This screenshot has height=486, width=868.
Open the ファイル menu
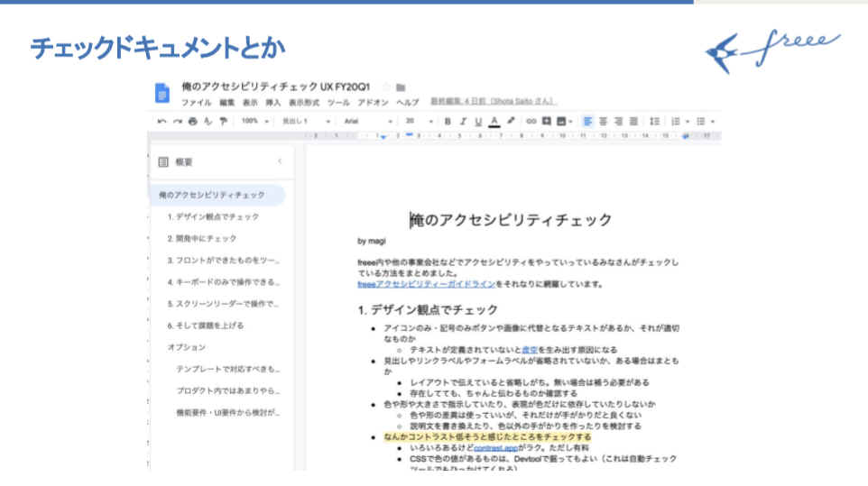click(x=196, y=103)
